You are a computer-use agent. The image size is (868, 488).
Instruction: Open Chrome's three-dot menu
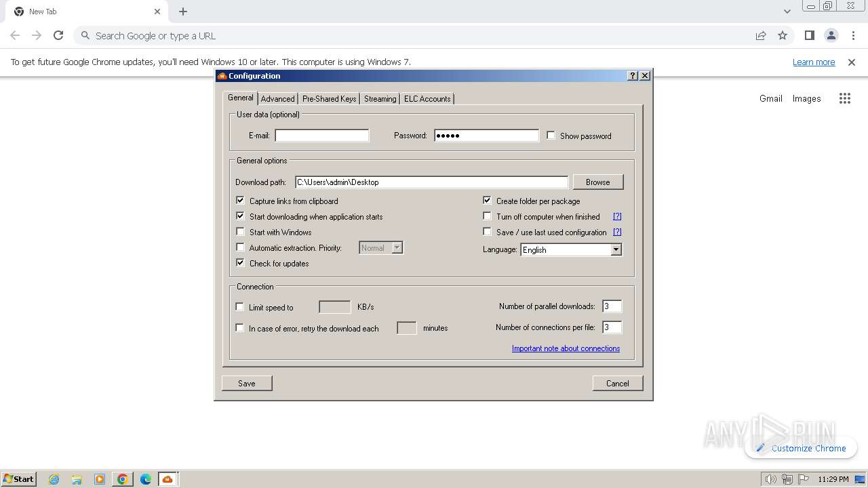[853, 35]
